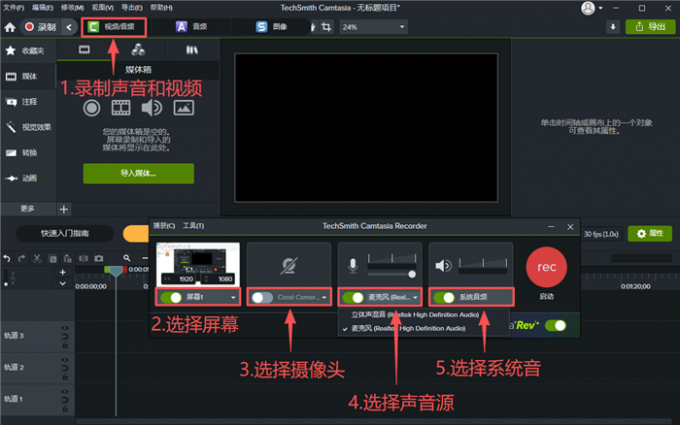Viewport: 680px width, 425px height.
Task: Click the timeline magnifier zoom icon
Action: tap(127, 258)
